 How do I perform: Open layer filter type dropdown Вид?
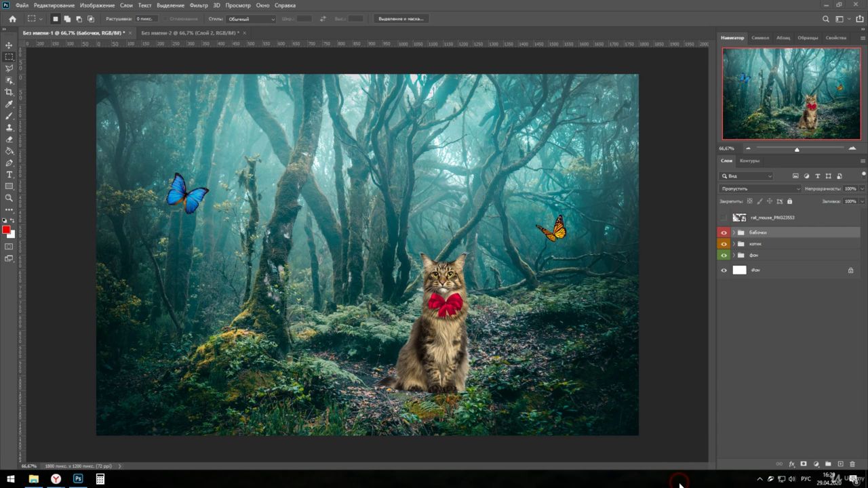[x=746, y=176]
